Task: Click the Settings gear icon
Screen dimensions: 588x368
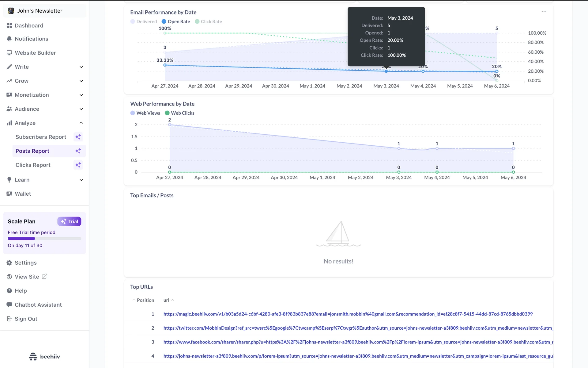Action: (9, 263)
